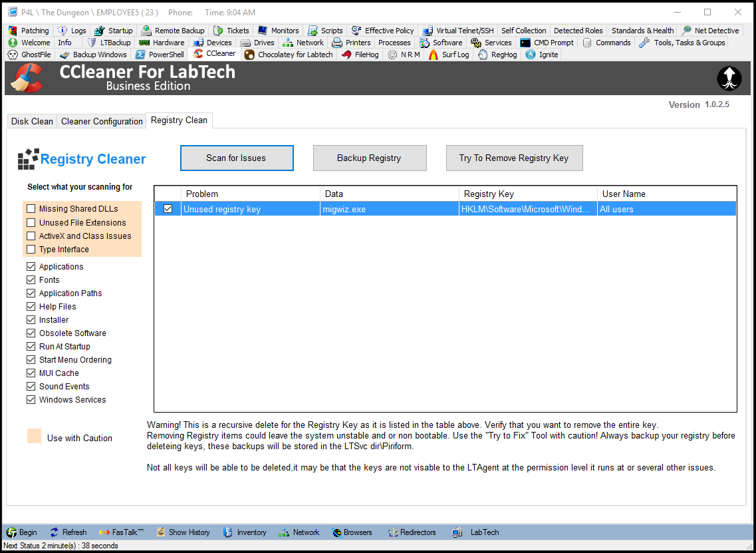Click the GhostFile skull icon
This screenshot has width=756, height=553.
click(13, 55)
